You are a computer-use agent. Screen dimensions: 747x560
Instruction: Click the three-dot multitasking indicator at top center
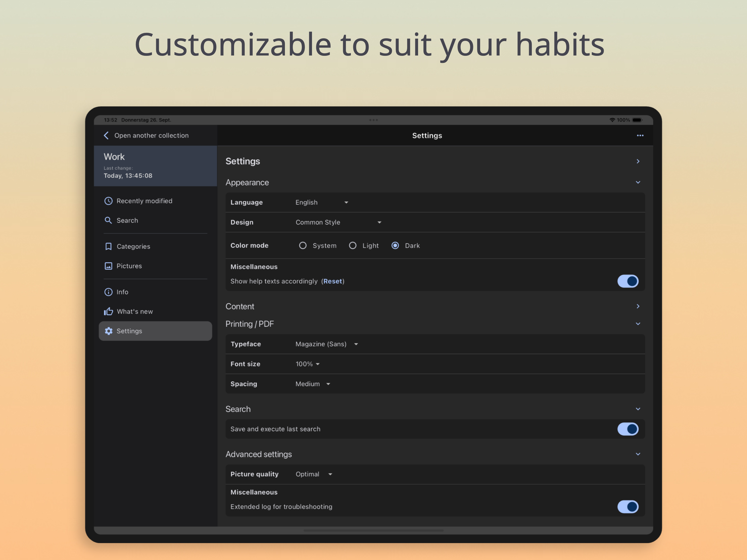(x=373, y=120)
